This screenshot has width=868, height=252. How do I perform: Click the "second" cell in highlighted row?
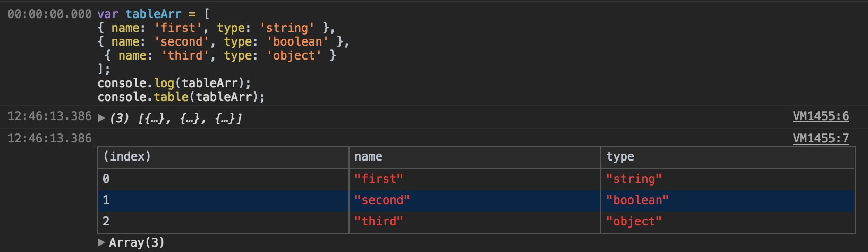[382, 200]
